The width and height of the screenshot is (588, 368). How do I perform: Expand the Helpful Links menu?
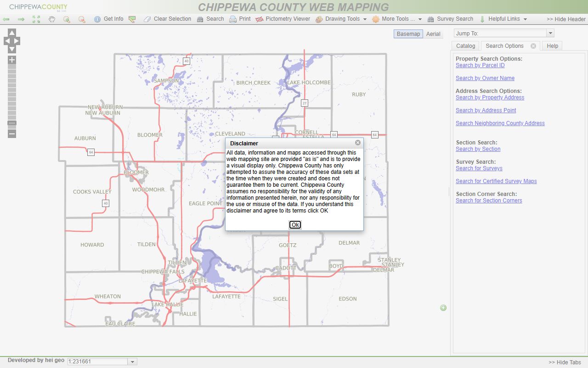[x=503, y=19]
